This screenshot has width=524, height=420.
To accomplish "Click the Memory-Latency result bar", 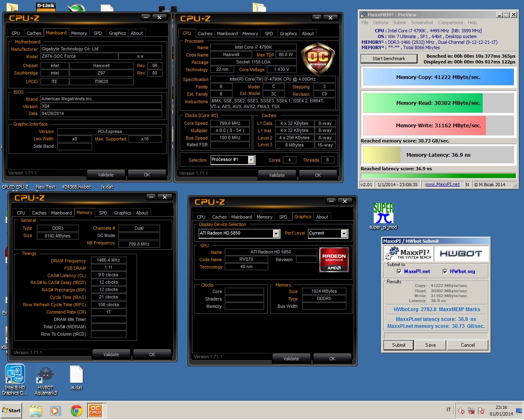I will [438, 155].
